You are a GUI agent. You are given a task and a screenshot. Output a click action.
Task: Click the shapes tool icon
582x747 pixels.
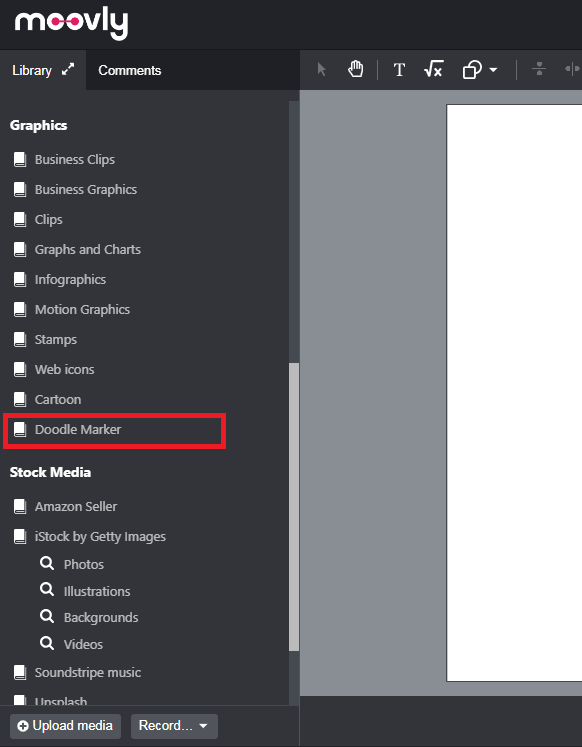(x=472, y=70)
